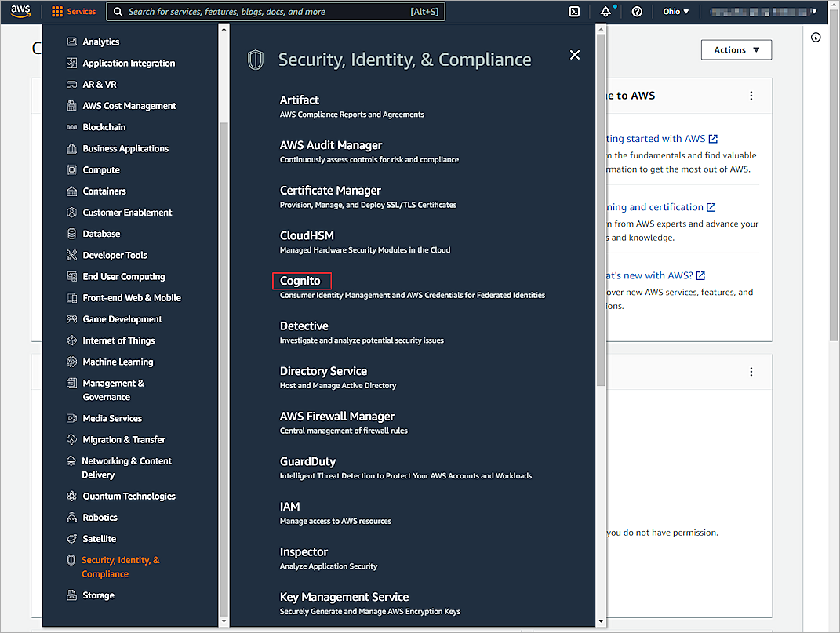This screenshot has width=840, height=633.
Task: Open the Welcome to AWS widget options menu
Action: pyautogui.click(x=751, y=96)
